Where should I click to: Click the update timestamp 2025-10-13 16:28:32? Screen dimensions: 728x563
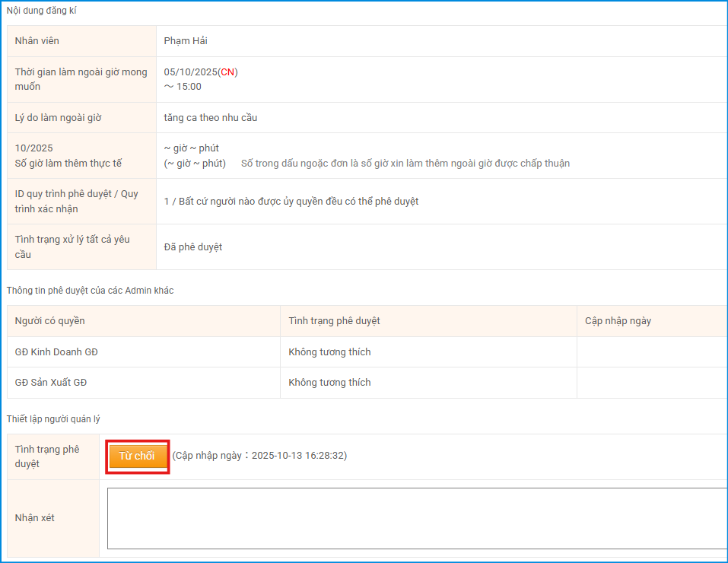point(298,456)
